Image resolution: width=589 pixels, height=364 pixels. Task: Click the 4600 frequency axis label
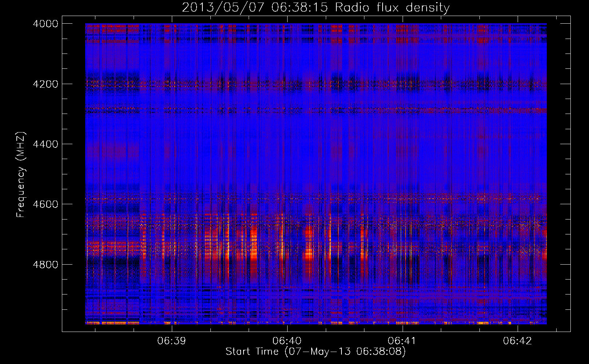pyautogui.click(x=46, y=204)
